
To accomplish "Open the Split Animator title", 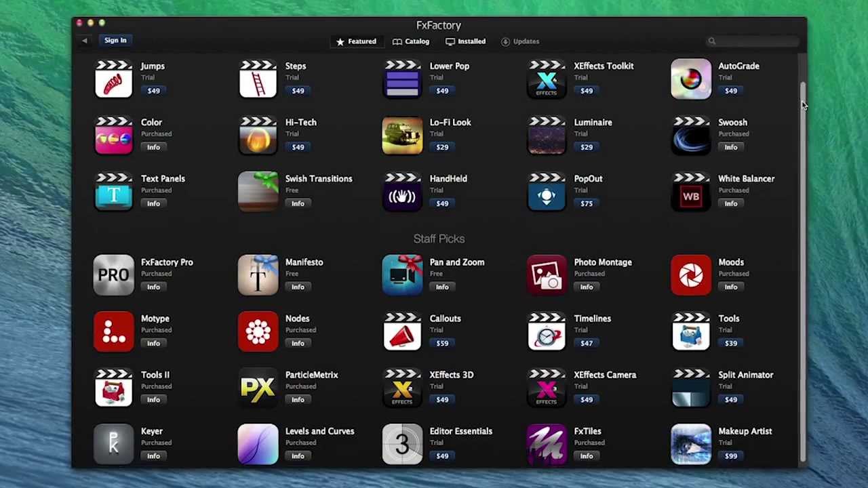I will pyautogui.click(x=745, y=375).
